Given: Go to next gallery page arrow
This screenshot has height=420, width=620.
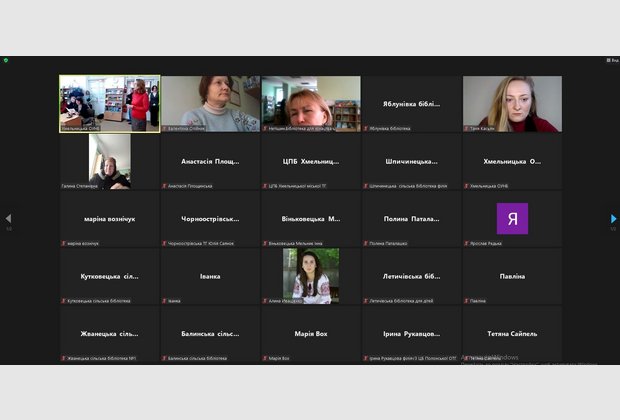Looking at the screenshot, I should pos(613,219).
